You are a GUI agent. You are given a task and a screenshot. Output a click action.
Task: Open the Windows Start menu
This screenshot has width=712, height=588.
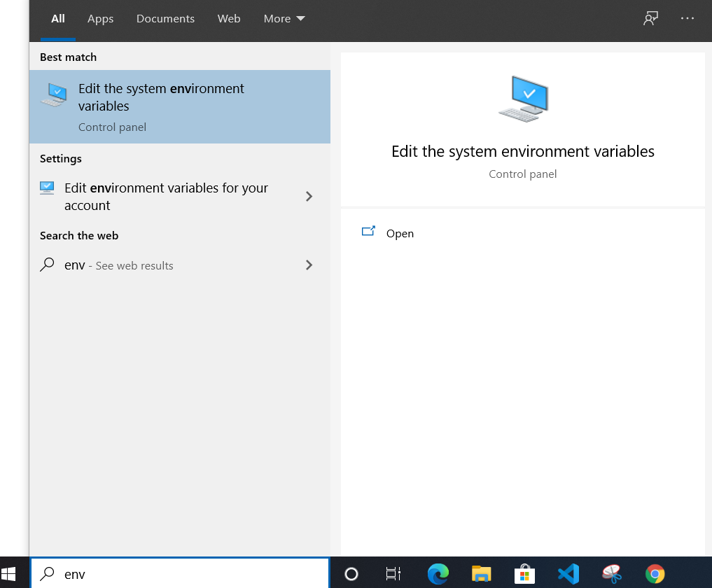click(10, 573)
